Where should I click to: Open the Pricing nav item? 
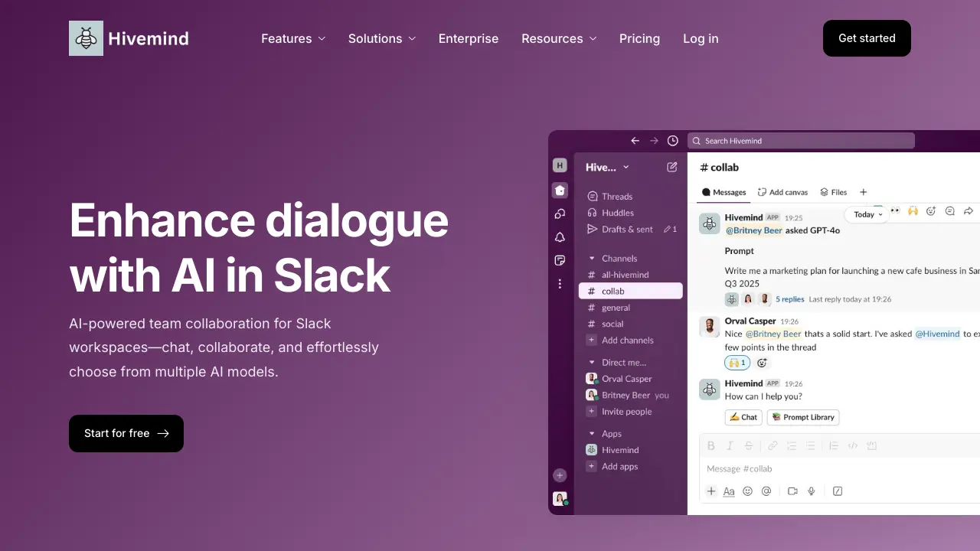click(639, 38)
